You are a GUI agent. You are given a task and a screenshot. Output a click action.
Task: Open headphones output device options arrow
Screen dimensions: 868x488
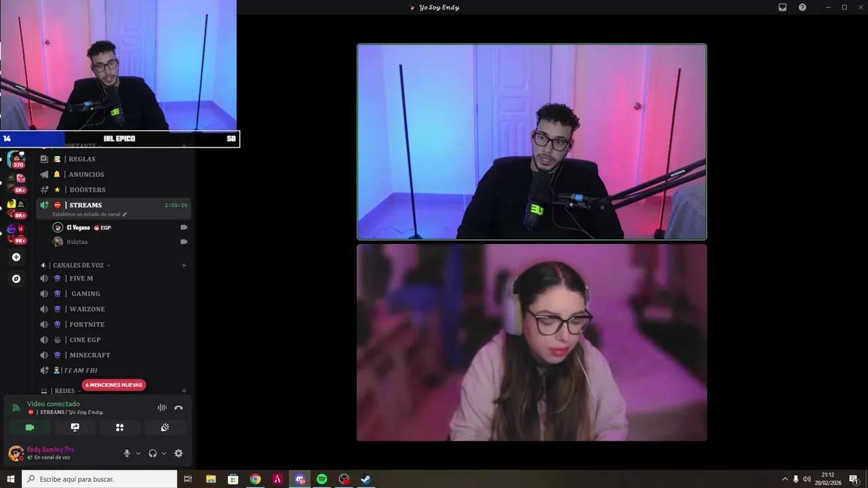click(x=164, y=453)
